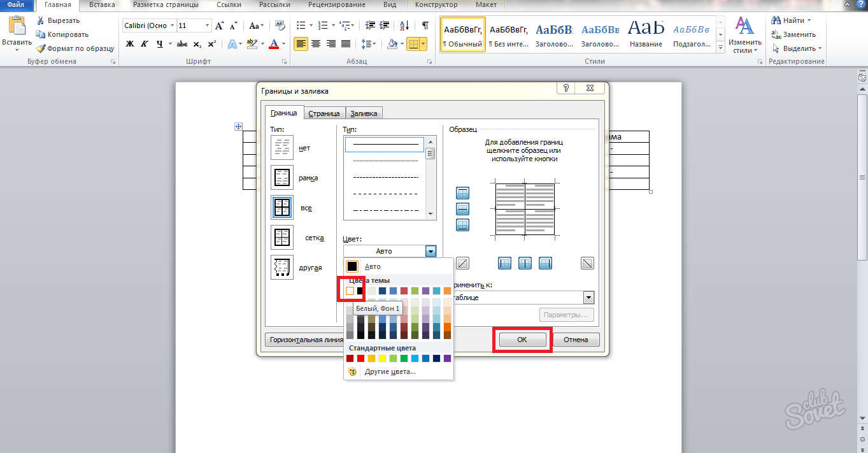Image resolution: width=868 pixels, height=453 pixels.
Task: Click 'Другие цвета...' more colors option
Action: (390, 371)
